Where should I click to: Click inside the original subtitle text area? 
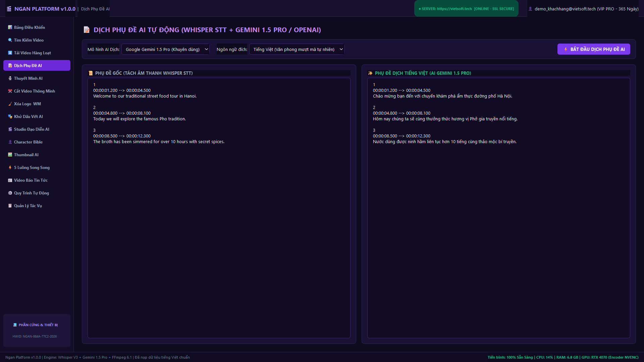(219, 208)
